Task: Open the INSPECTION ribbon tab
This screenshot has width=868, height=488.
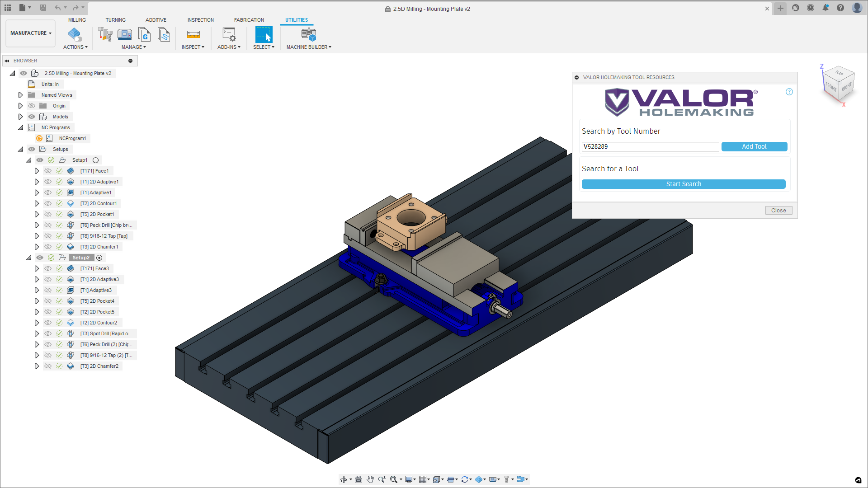Action: click(x=200, y=20)
